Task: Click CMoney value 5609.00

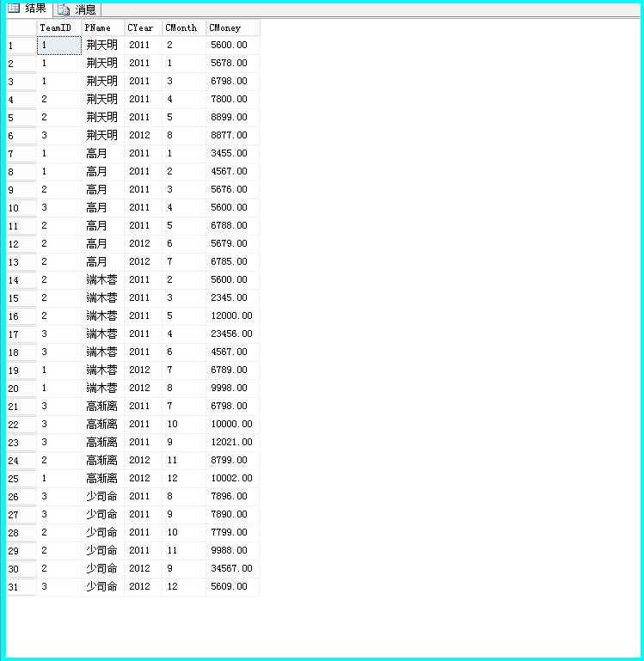Action: 229,586
